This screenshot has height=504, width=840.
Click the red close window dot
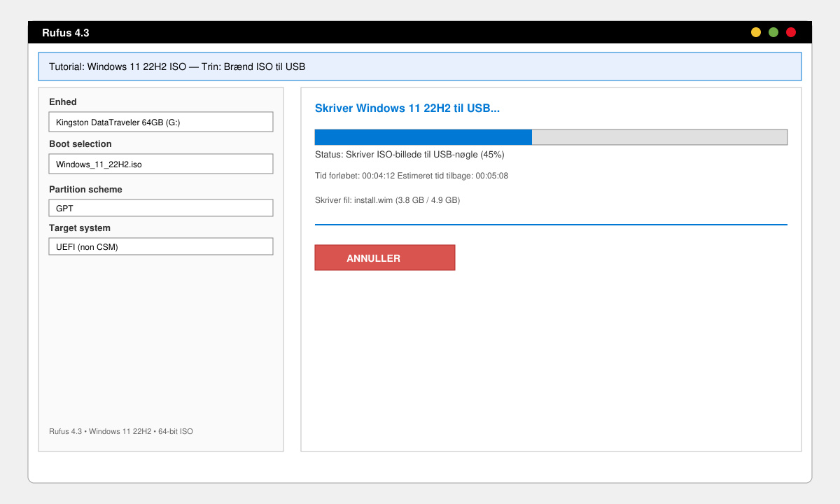tap(791, 32)
